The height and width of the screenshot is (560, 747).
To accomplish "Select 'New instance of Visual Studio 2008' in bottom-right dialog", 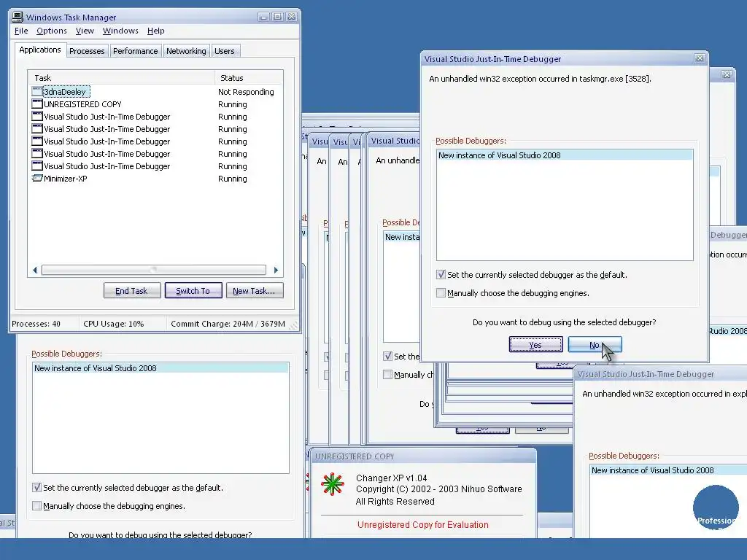I will (668, 470).
